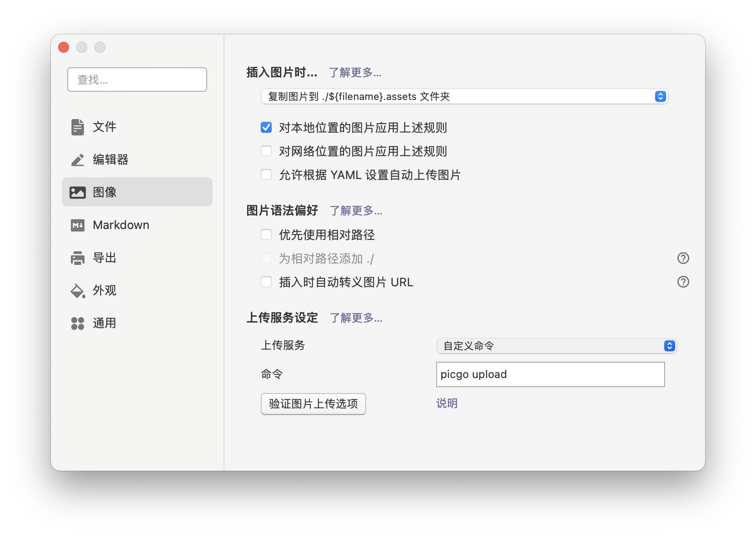Focus the 查找 search field
Image resolution: width=756 pixels, height=538 pixels.
(x=137, y=80)
